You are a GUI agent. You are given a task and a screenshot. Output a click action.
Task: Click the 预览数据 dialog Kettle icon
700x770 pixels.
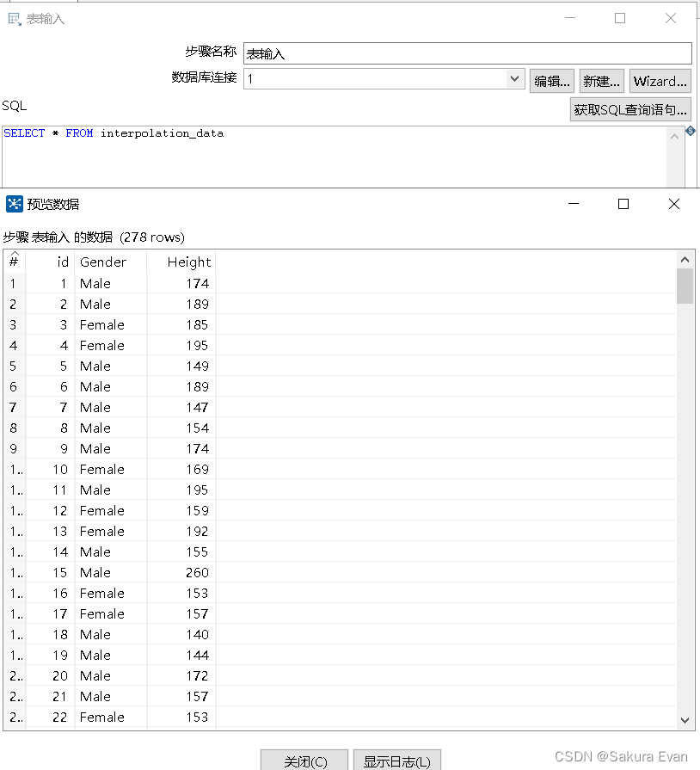coord(15,204)
